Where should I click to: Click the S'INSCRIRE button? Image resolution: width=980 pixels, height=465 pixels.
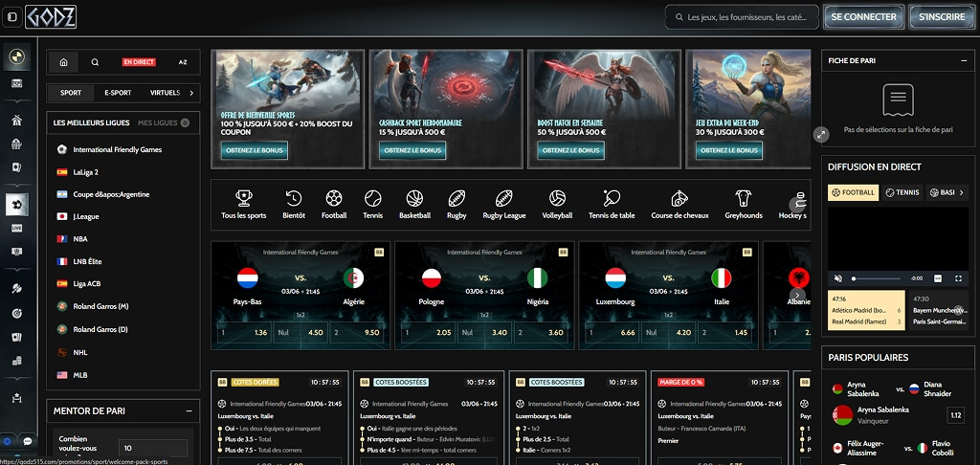pyautogui.click(x=942, y=17)
